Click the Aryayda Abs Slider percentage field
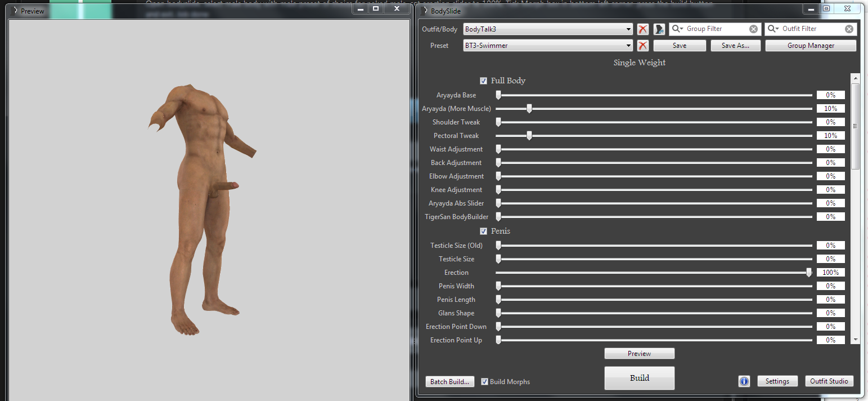This screenshot has height=401, width=868. (x=831, y=203)
